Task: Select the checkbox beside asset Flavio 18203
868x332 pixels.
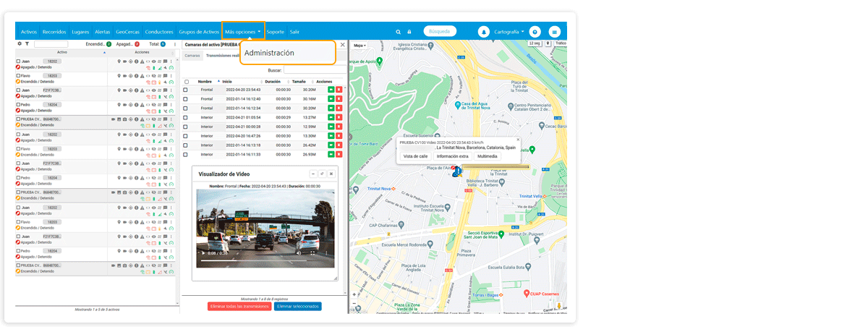Action: 18,75
